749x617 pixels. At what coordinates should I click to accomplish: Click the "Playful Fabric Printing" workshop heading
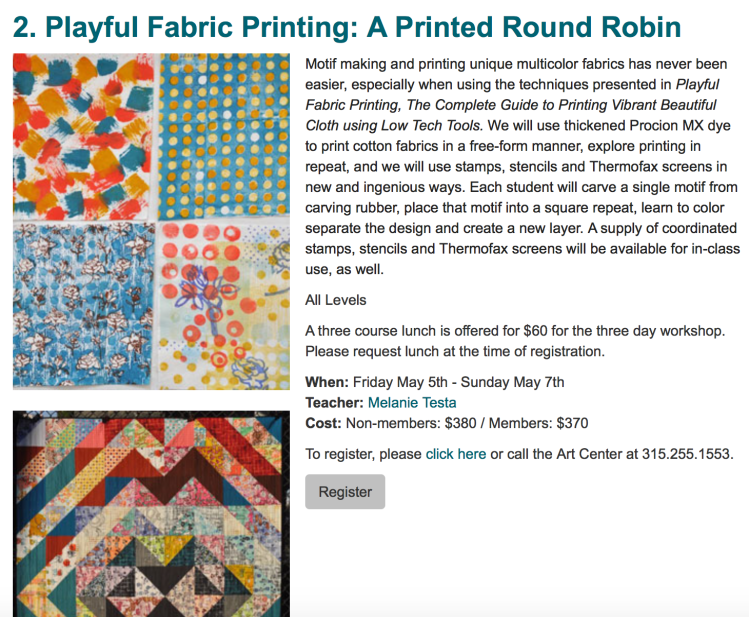click(x=347, y=27)
